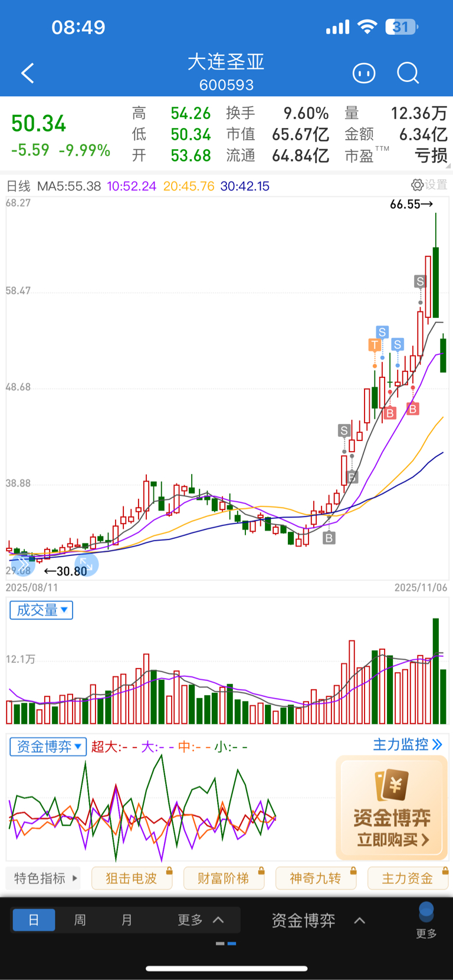Open 成交量 indicator dropdown
Screen dimensions: 453x980
click(41, 610)
